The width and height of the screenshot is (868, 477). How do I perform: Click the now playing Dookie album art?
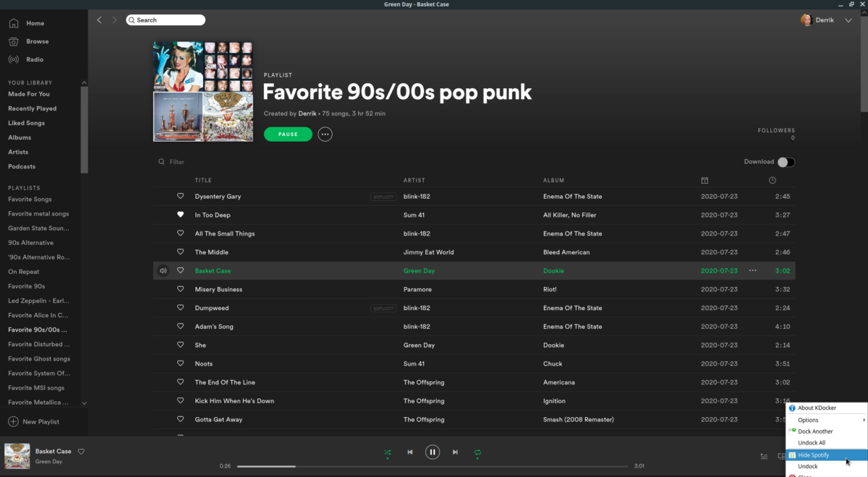click(17, 456)
